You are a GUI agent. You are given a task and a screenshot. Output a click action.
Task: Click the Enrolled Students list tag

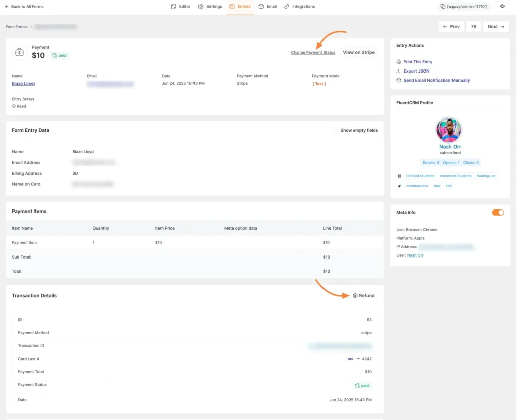[420, 176]
